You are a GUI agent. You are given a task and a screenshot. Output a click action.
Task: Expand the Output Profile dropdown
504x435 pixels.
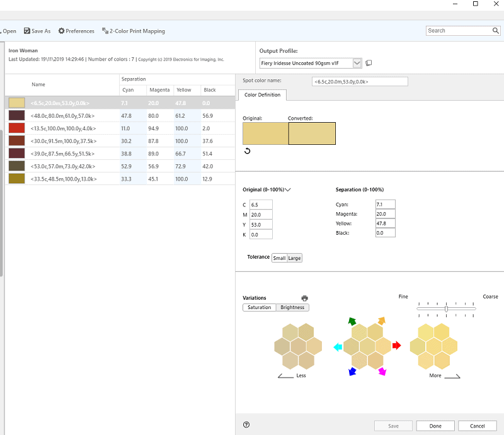click(x=357, y=63)
